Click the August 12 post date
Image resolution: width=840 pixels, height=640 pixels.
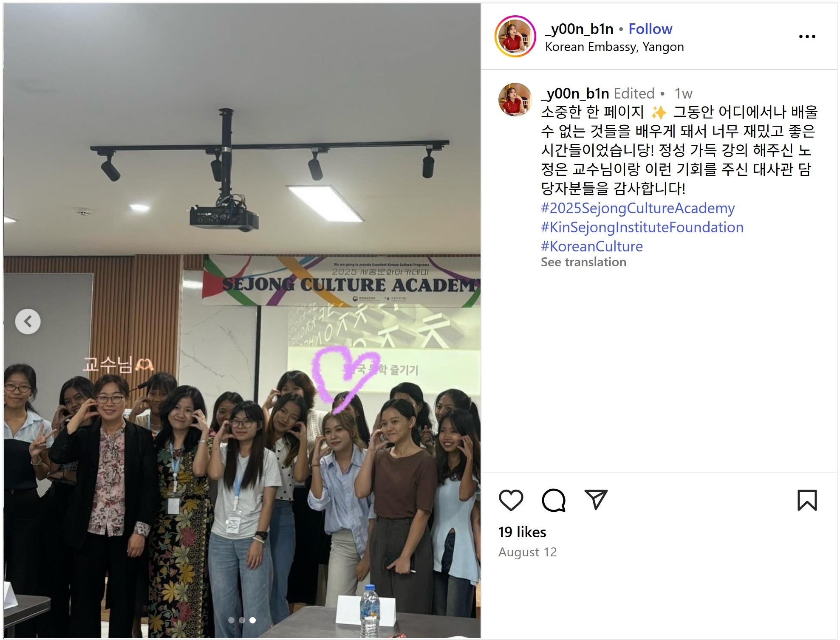527,552
